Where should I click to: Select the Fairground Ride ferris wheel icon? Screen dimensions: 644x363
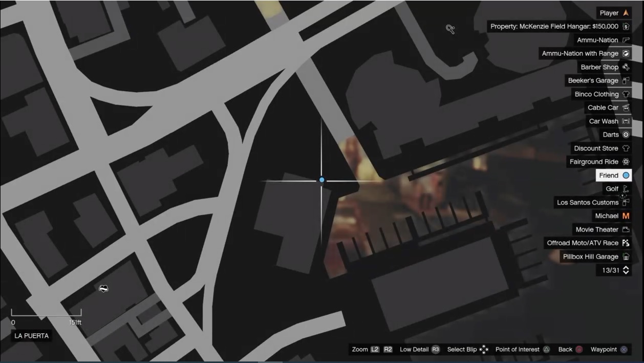point(626,162)
